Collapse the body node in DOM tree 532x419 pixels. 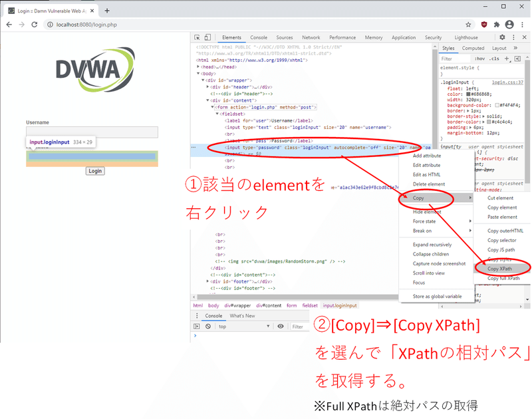point(198,74)
